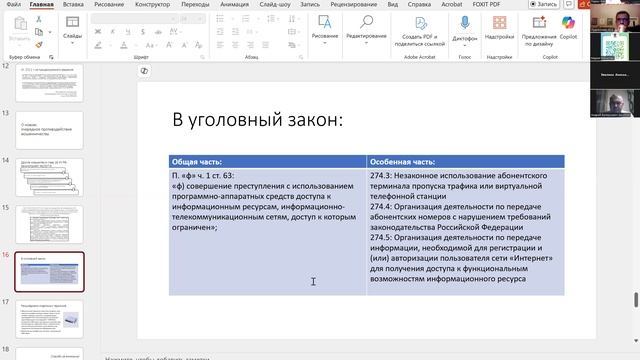
Task: Open the font name combo box
Action: 135,19
